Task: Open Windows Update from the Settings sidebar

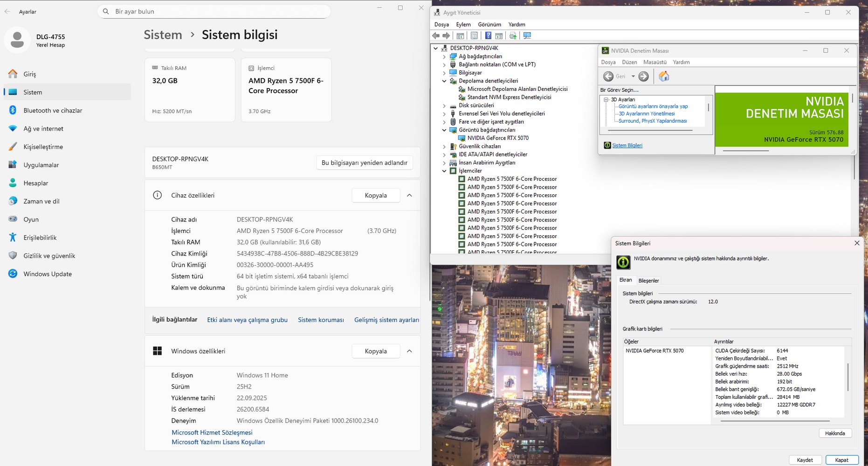Action: point(47,274)
